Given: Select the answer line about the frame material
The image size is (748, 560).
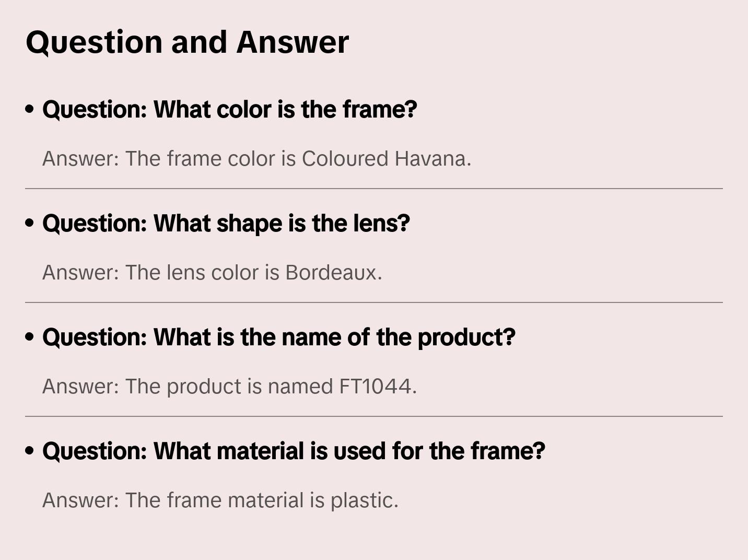Looking at the screenshot, I should 220,500.
